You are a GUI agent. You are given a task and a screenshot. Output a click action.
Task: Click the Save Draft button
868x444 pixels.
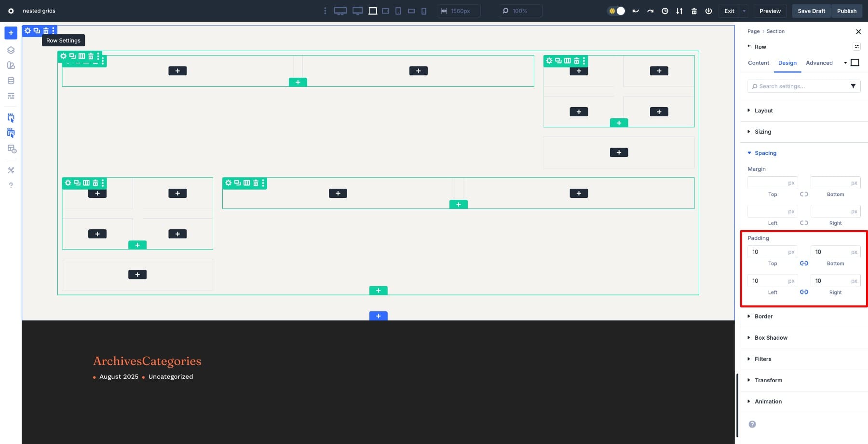(811, 11)
